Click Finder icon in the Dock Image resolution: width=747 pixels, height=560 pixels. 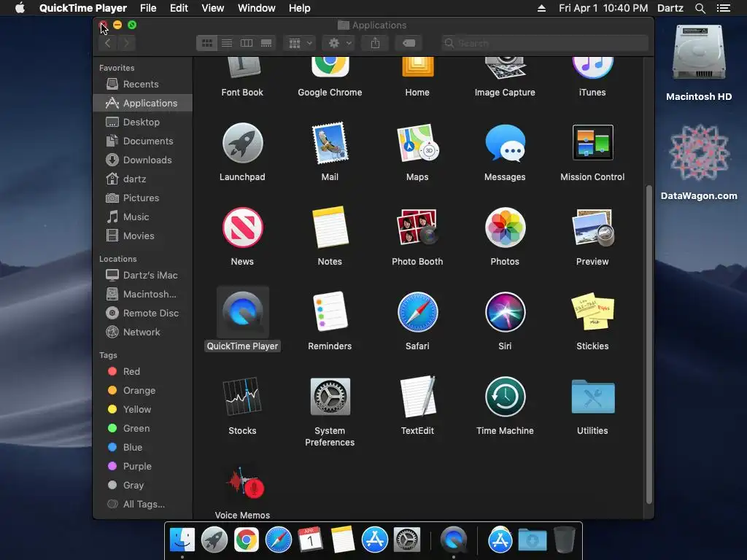click(182, 540)
